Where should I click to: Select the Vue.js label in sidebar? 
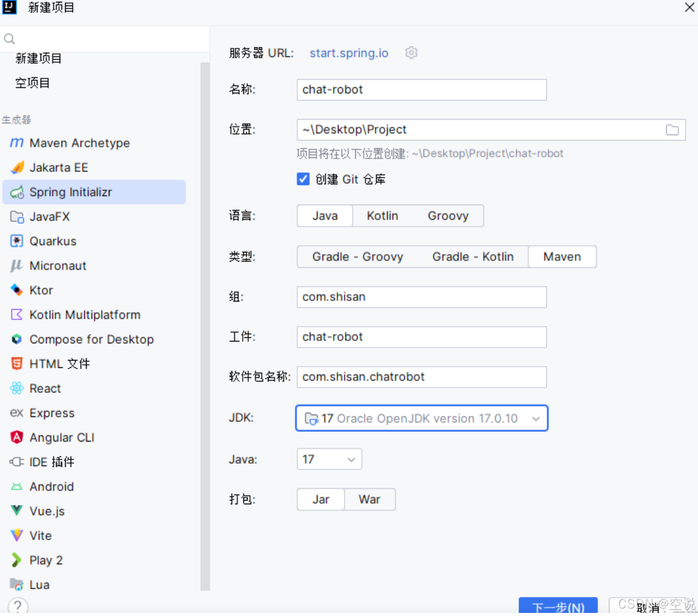(x=47, y=511)
